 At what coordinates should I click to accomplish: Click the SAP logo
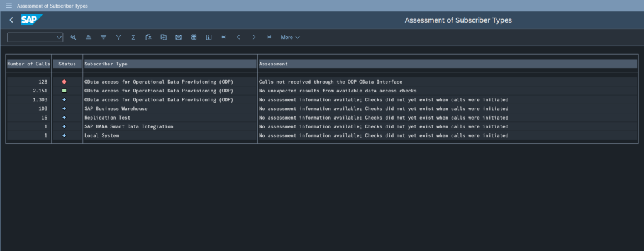point(31,20)
